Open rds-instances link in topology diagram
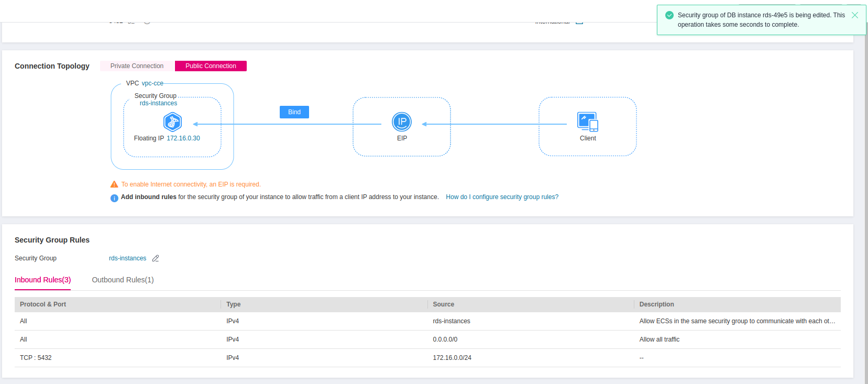This screenshot has width=868, height=384. [x=158, y=103]
